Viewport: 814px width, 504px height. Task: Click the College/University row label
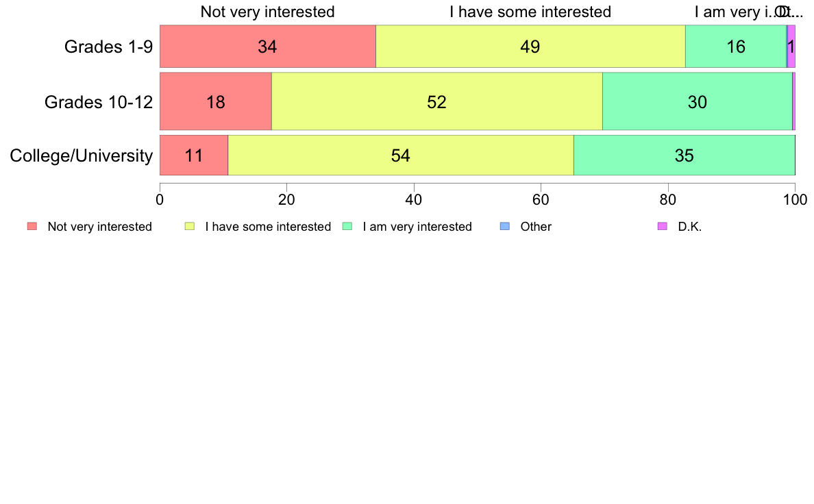click(x=82, y=155)
